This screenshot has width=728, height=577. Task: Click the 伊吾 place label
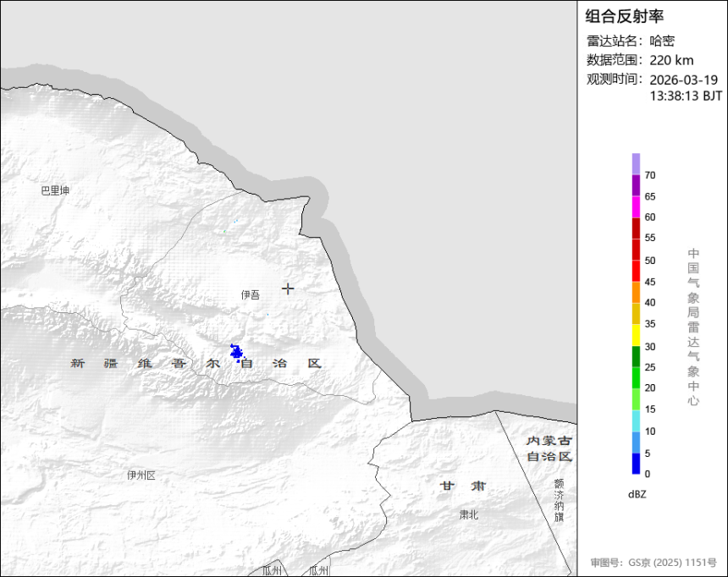click(251, 294)
